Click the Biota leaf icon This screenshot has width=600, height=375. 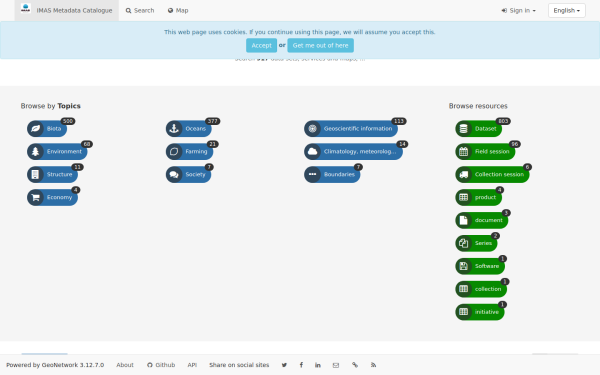(35, 129)
